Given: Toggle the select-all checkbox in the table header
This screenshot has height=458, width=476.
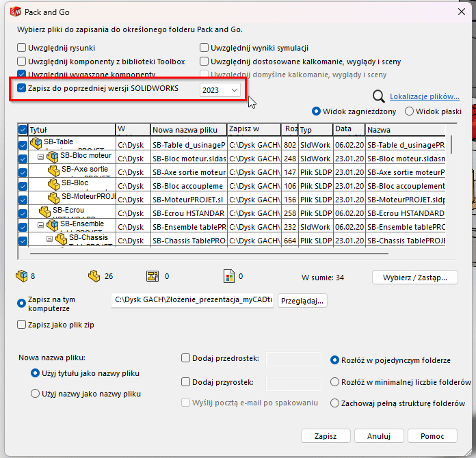Looking at the screenshot, I should pyautogui.click(x=23, y=130).
